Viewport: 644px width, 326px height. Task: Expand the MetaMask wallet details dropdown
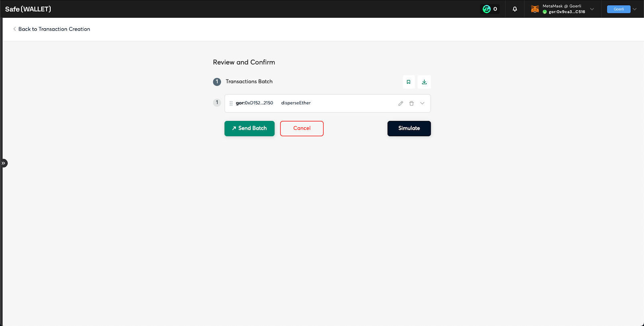click(592, 9)
